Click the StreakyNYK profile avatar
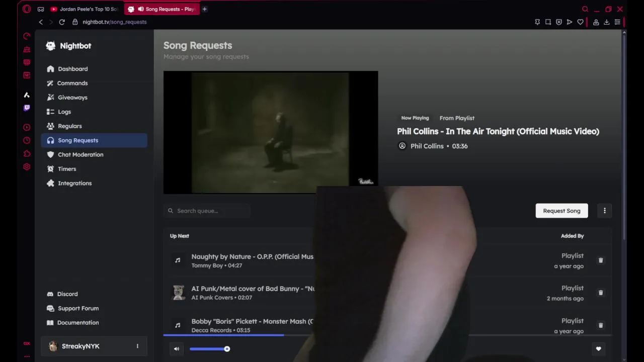The image size is (644, 362). tap(53, 346)
